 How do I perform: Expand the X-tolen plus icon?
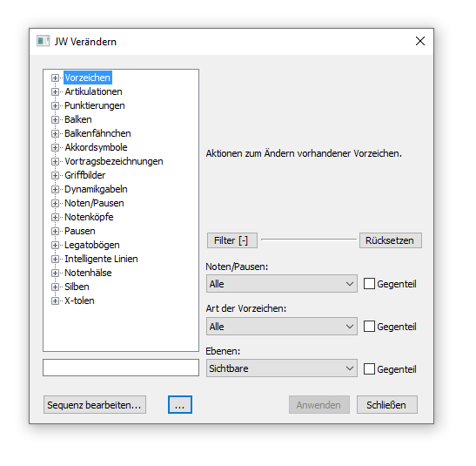[x=55, y=301]
